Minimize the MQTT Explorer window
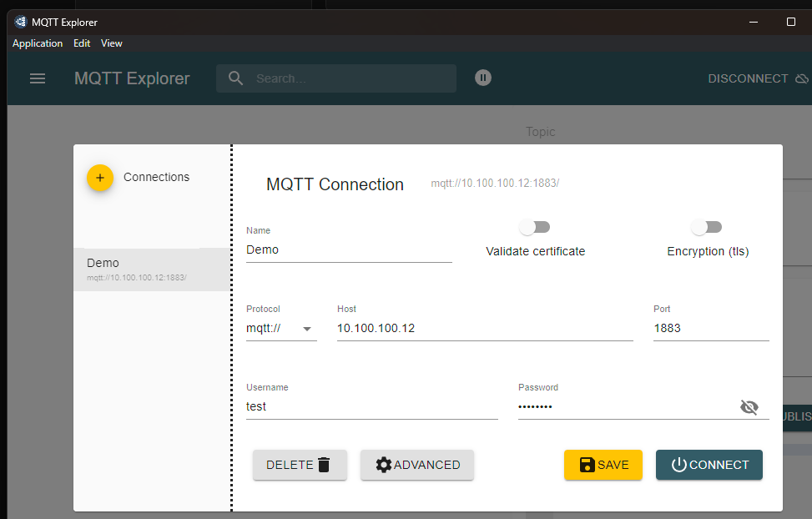 coord(754,22)
